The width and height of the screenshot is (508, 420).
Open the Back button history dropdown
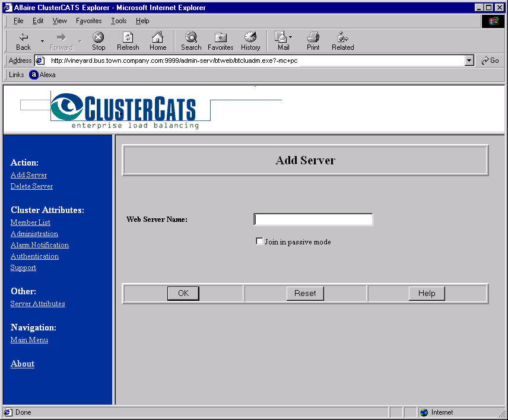point(42,41)
